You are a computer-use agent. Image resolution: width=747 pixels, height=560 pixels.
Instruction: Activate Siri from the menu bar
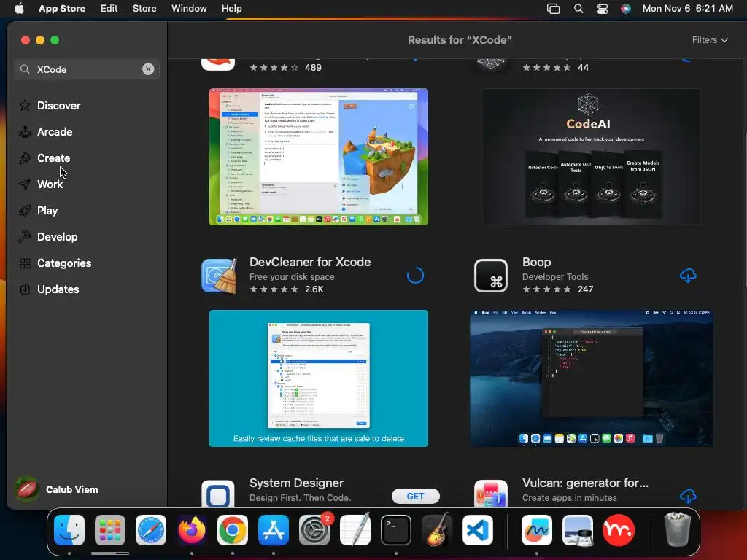tap(625, 8)
